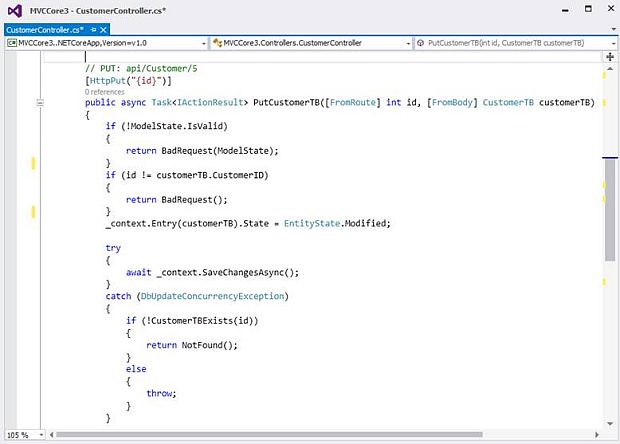Open the PutCustomerTB member dropdown
Image resolution: width=620 pixels, height=444 pixels.
[516, 43]
